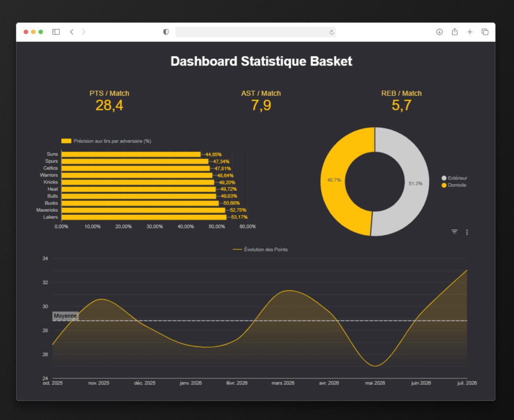This screenshot has width=514, height=420.
Task: Select the Lakers bar in the chart
Action: click(x=144, y=217)
